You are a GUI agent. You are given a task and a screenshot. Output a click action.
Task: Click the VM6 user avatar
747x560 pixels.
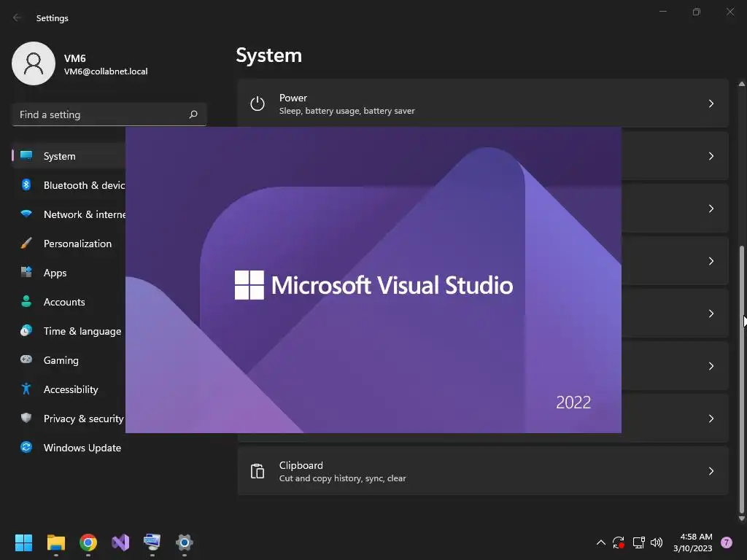[34, 63]
